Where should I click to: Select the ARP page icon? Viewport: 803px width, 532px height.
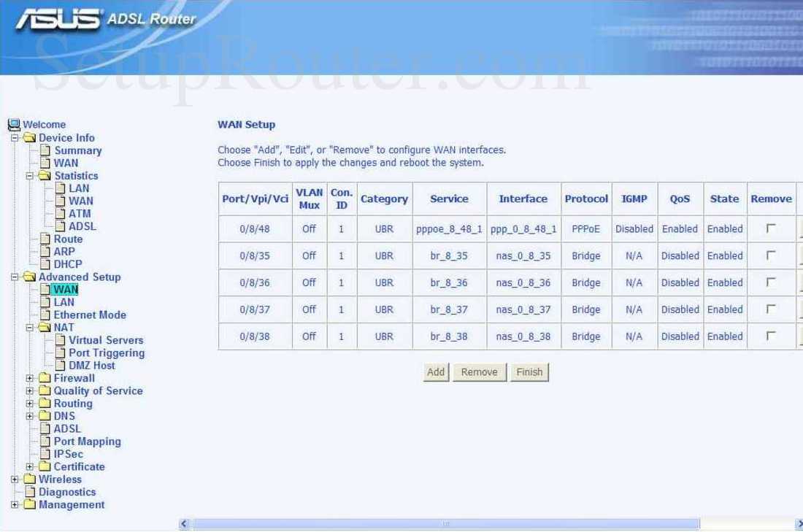pos(45,251)
